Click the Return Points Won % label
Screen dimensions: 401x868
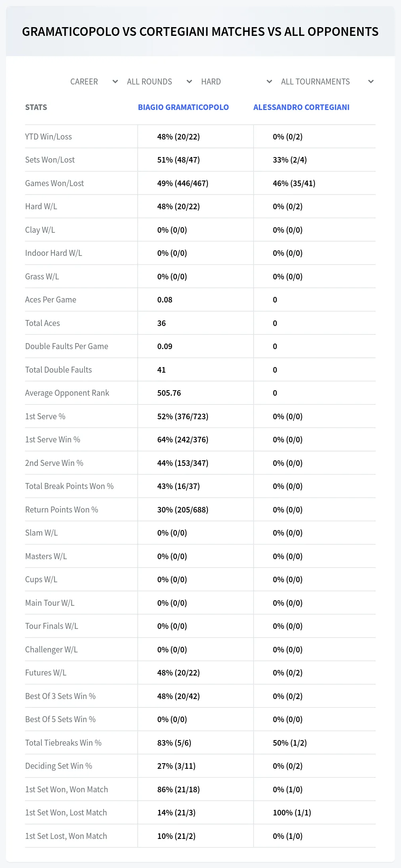tap(62, 510)
